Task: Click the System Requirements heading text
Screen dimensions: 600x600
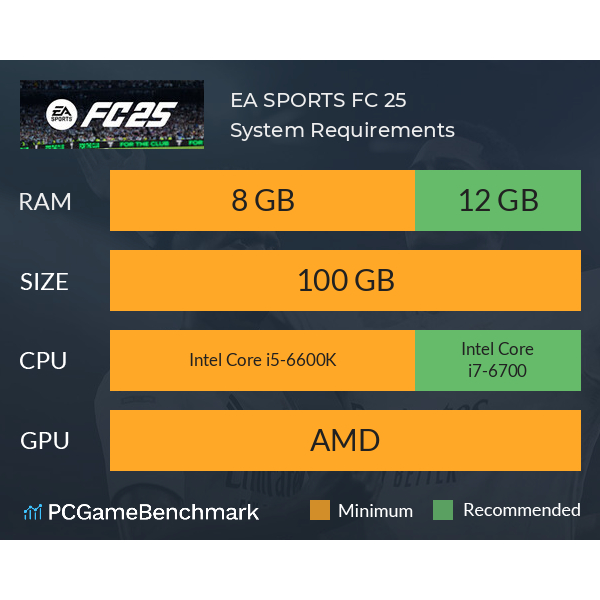Action: [x=342, y=130]
